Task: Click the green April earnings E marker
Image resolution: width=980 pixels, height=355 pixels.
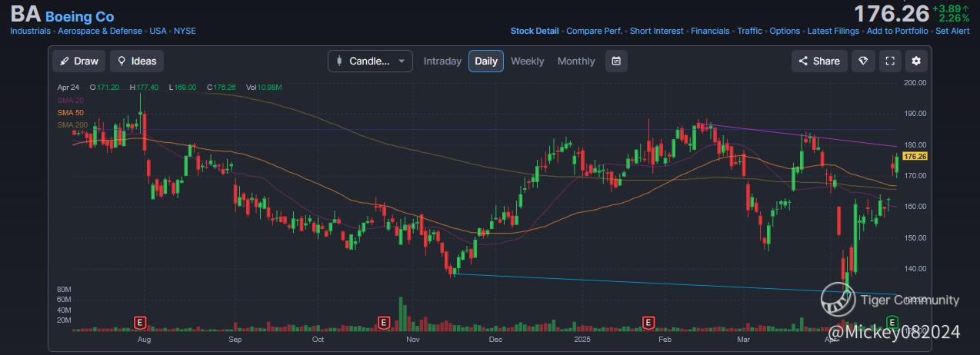Action: coord(893,321)
